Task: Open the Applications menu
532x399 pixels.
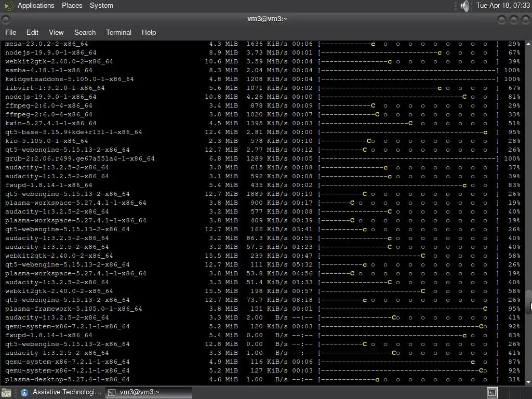Action: 36,5
